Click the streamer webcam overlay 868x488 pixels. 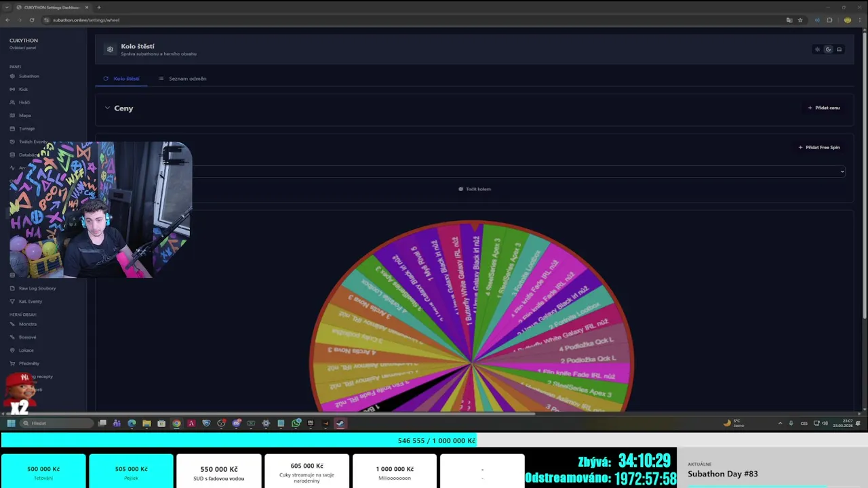100,209
